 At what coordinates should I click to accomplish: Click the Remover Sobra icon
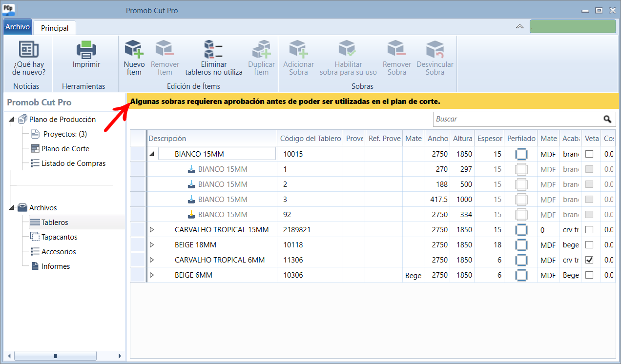(396, 49)
